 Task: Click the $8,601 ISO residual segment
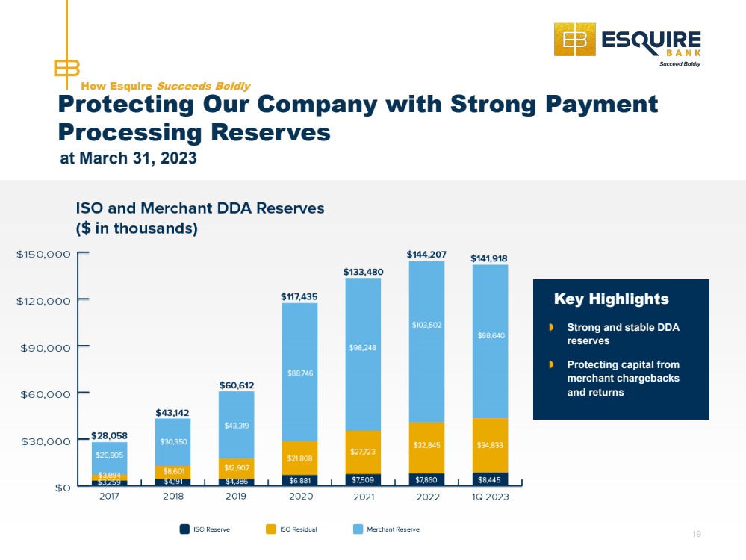174,471
